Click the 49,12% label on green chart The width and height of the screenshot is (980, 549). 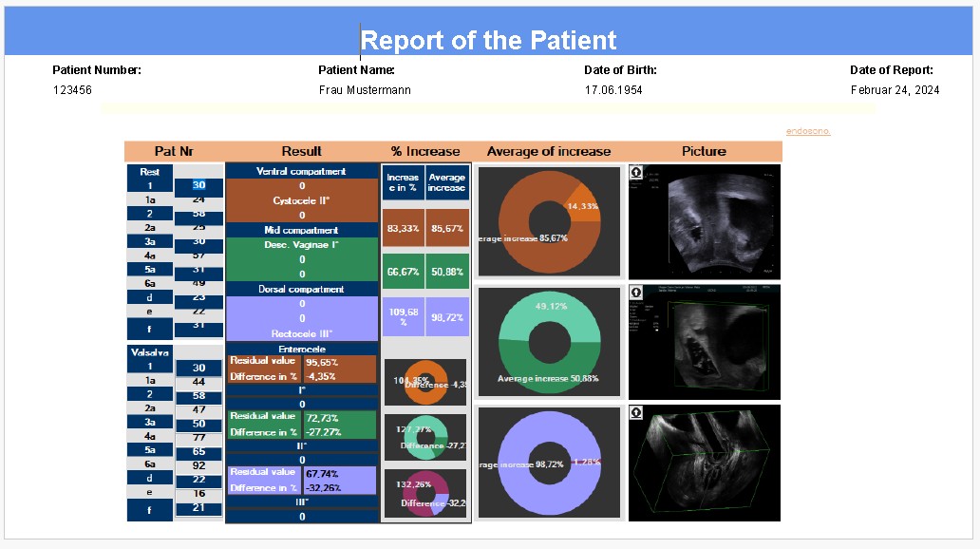(x=551, y=306)
